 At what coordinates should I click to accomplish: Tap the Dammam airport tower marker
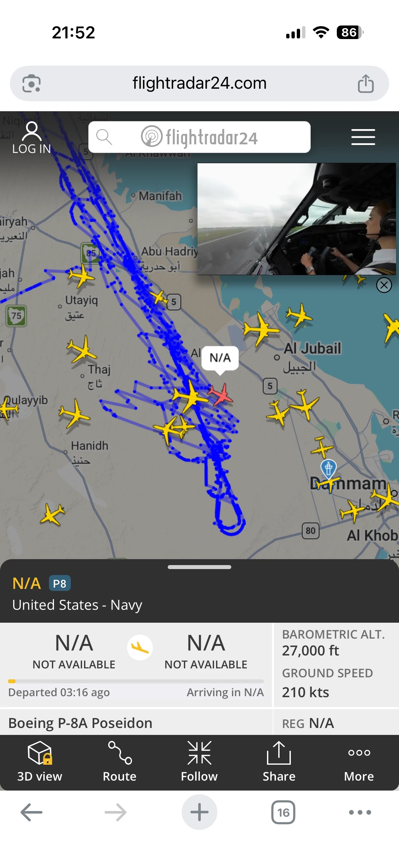coord(329,468)
